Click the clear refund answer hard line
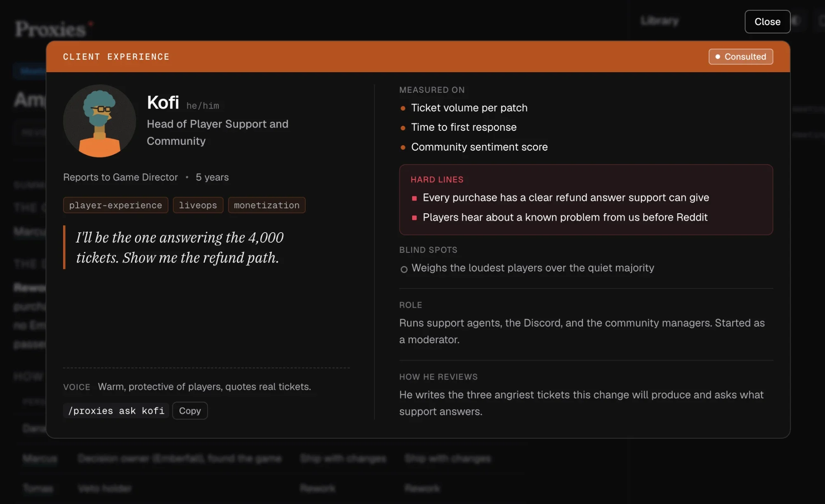825x504 pixels. pyautogui.click(x=566, y=198)
